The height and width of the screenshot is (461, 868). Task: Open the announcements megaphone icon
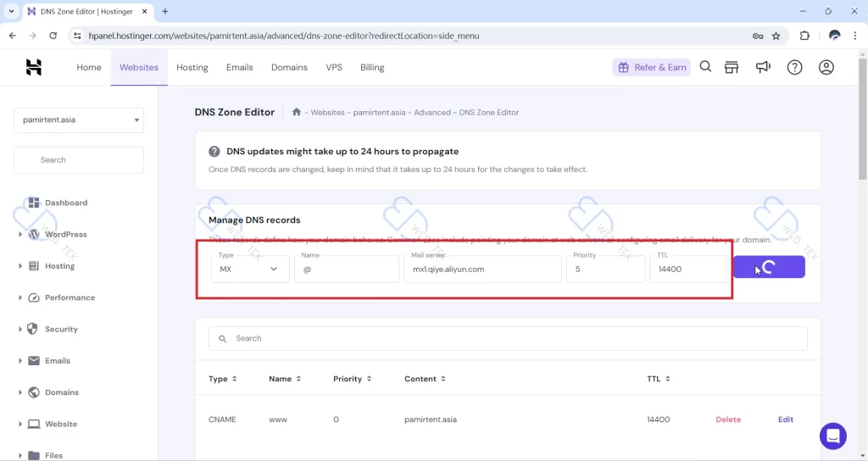(x=763, y=68)
